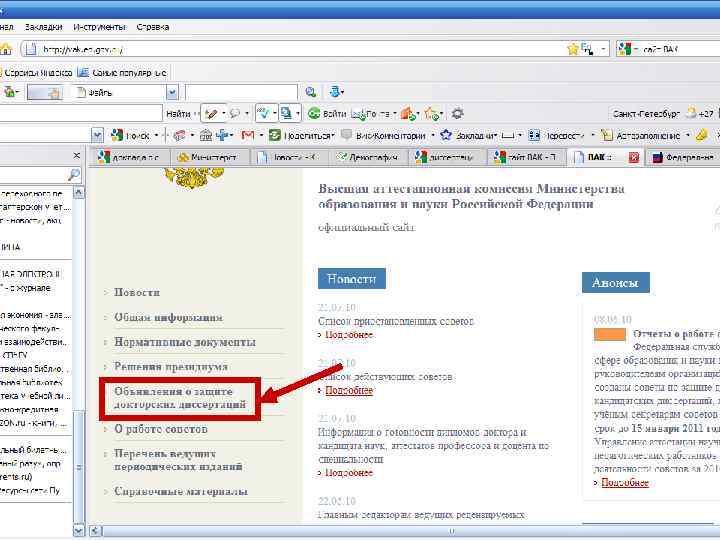Click the speech bubble icon on the Найти toolbar

pyautogui.click(x=235, y=113)
